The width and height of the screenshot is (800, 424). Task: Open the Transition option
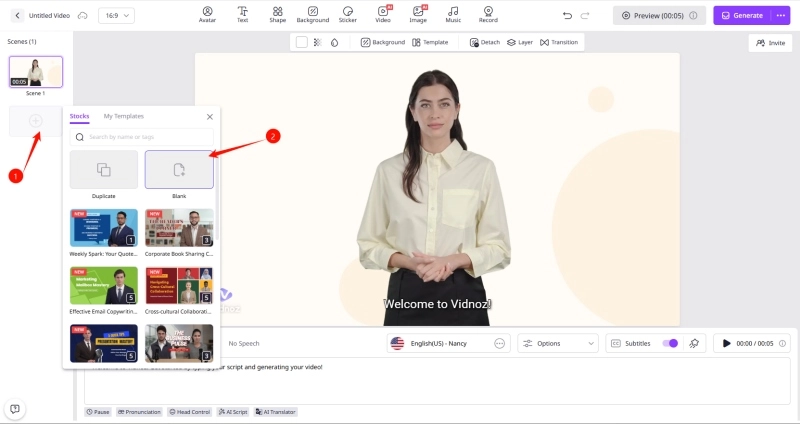point(559,42)
